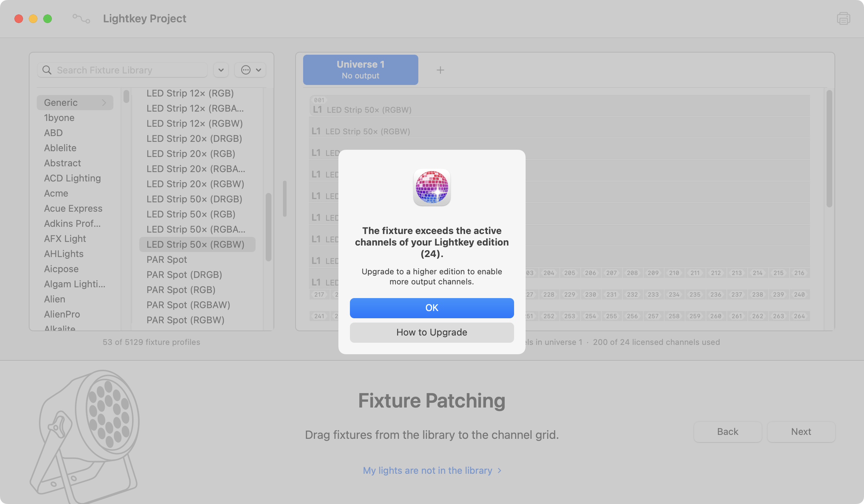Viewport: 864px width, 504px height.
Task: Click the chevron after lights-not-in-library link
Action: (499, 471)
